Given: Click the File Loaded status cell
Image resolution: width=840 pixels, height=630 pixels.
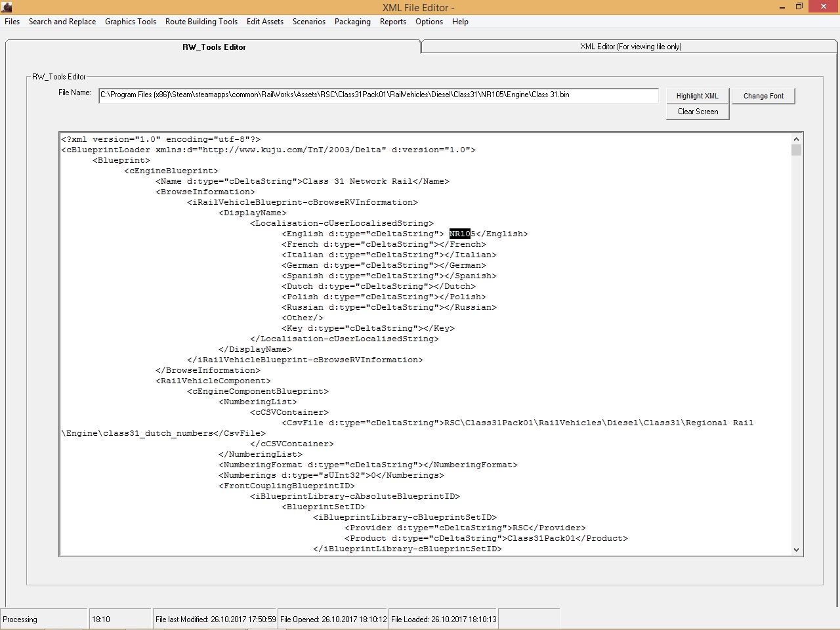Looking at the screenshot, I should point(444,619).
